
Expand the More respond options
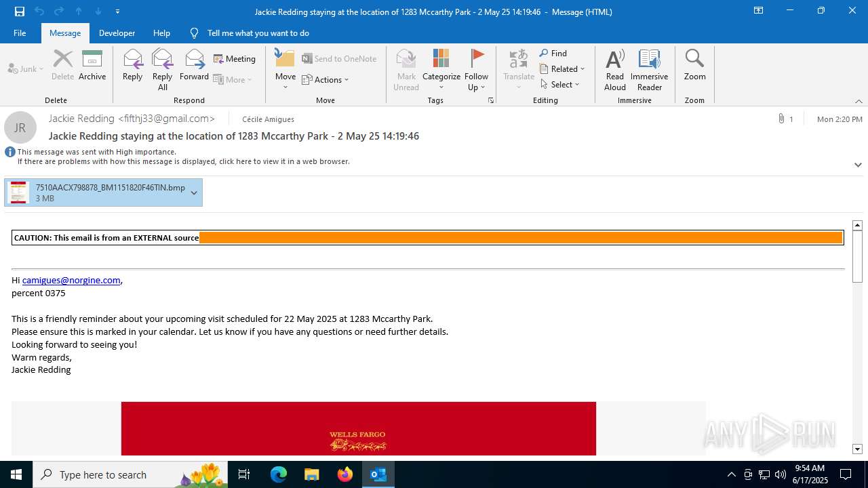click(x=233, y=79)
